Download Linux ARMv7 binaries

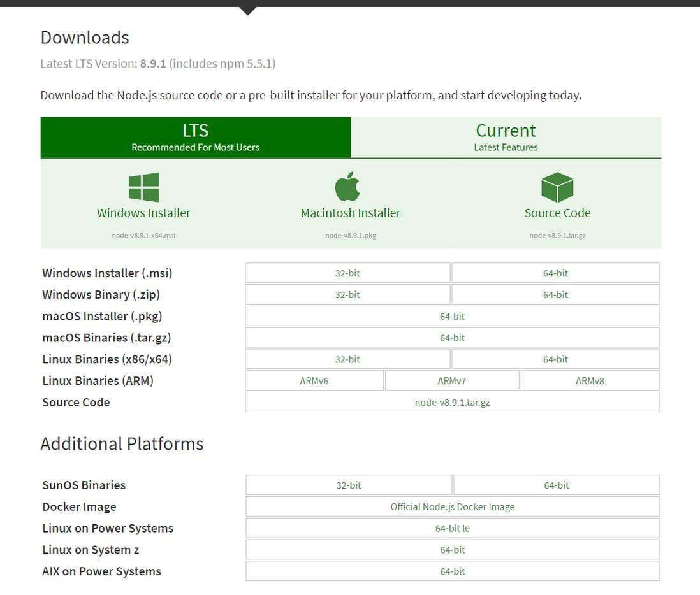point(452,381)
